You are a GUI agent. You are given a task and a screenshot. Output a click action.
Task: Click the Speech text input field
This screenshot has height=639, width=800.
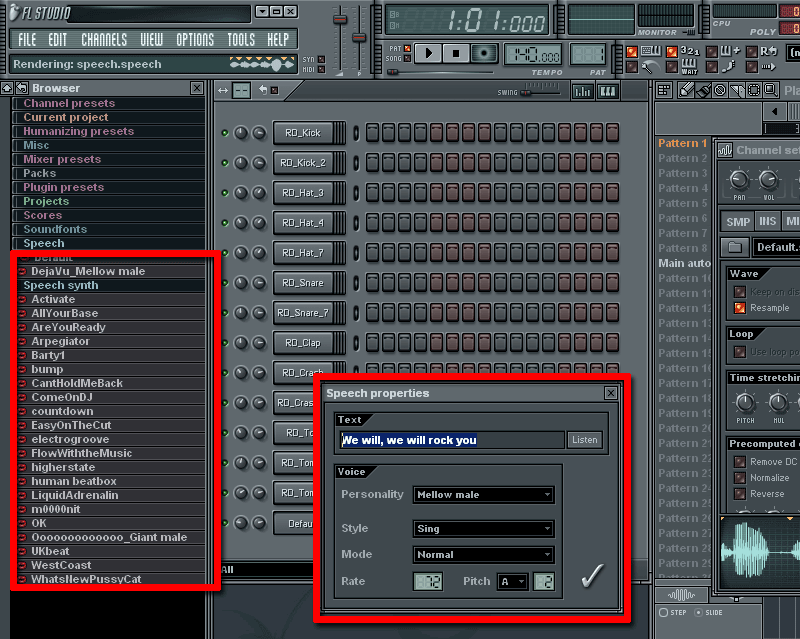point(452,440)
